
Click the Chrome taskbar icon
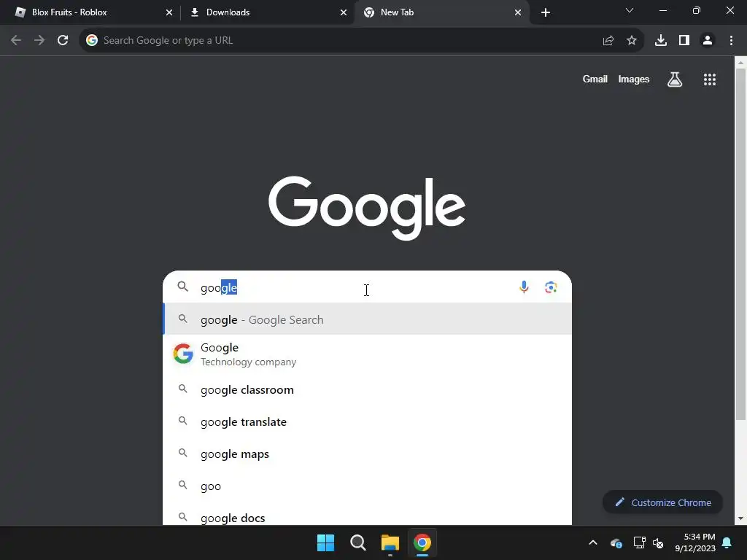point(422,542)
